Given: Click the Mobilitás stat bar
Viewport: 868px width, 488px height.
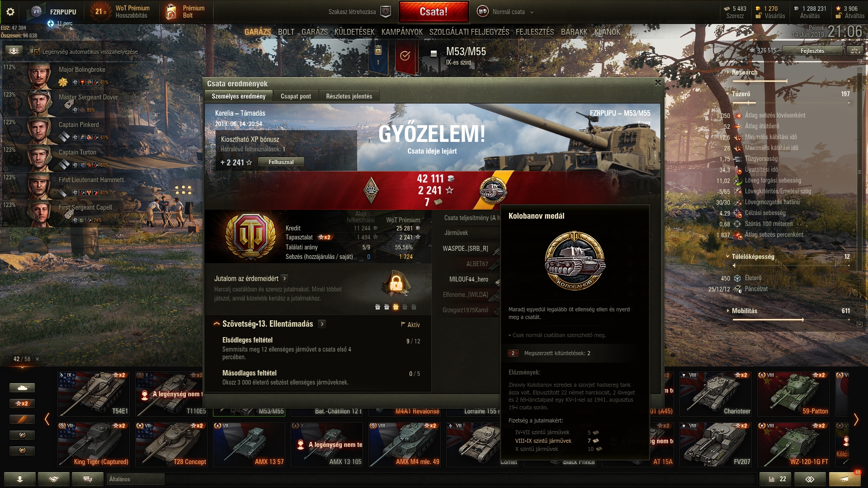Looking at the screenshot, I should click(x=768, y=319).
